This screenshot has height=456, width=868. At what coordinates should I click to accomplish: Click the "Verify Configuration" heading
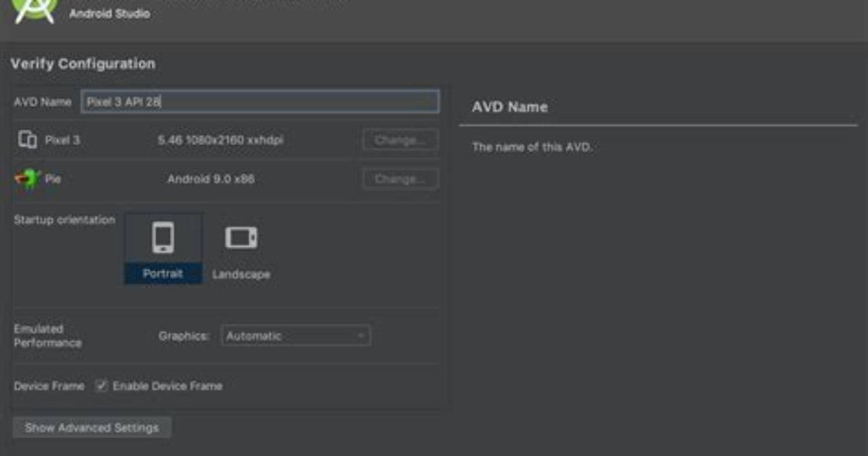(83, 64)
